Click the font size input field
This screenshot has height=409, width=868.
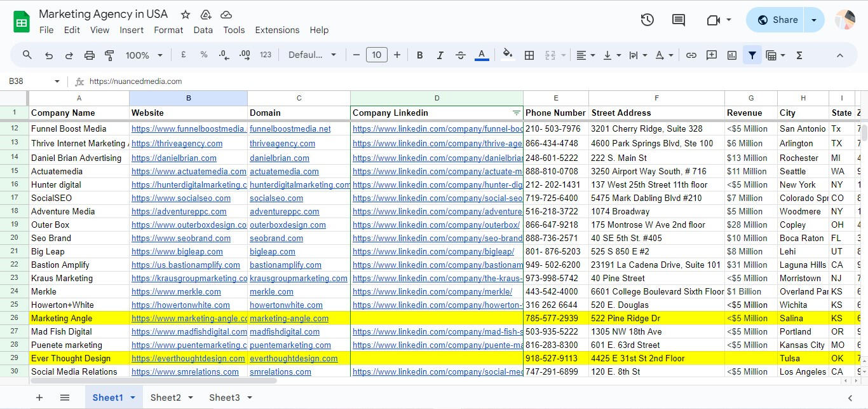click(x=376, y=55)
